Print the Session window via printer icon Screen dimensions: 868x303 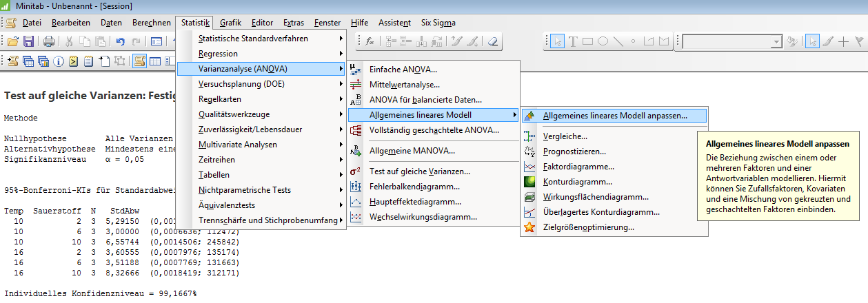[49, 41]
